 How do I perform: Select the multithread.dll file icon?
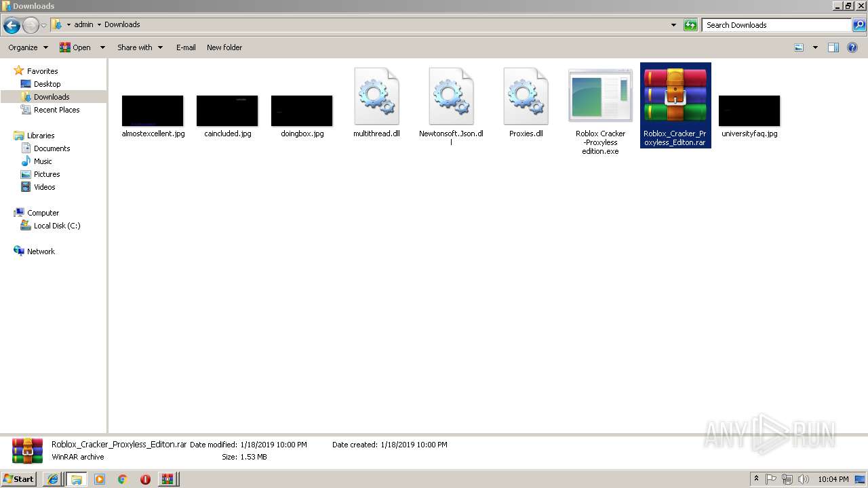point(376,96)
